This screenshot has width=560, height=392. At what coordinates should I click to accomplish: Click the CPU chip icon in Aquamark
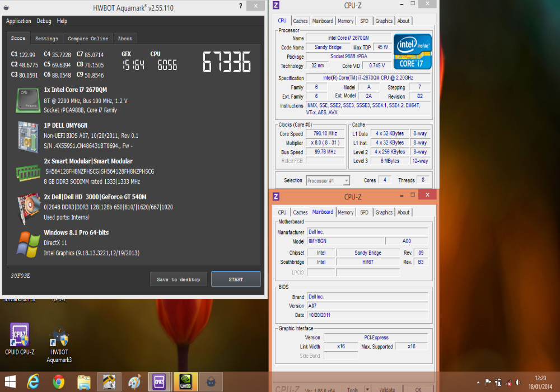click(28, 100)
